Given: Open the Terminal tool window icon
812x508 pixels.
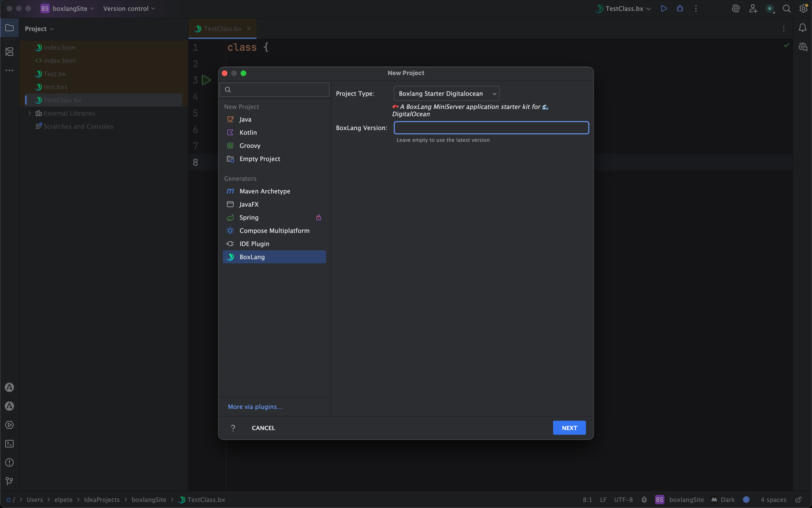Looking at the screenshot, I should click(10, 444).
